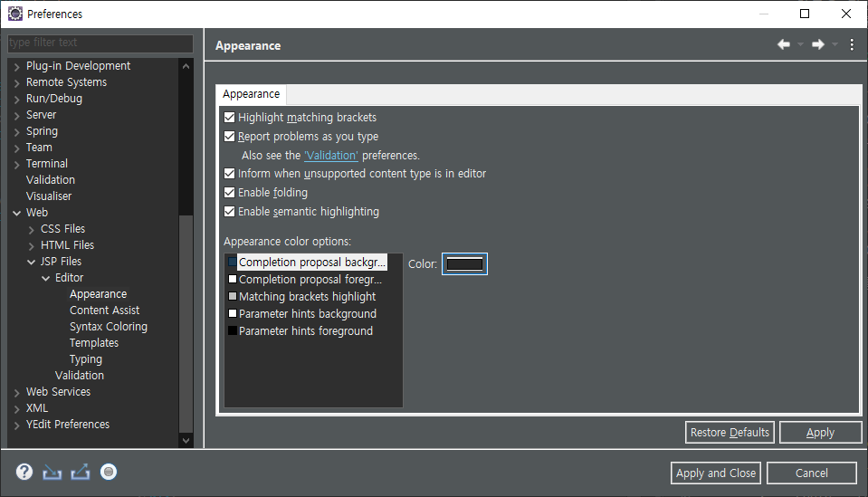
Task: Select top-level Validation tree item
Action: click(x=51, y=180)
